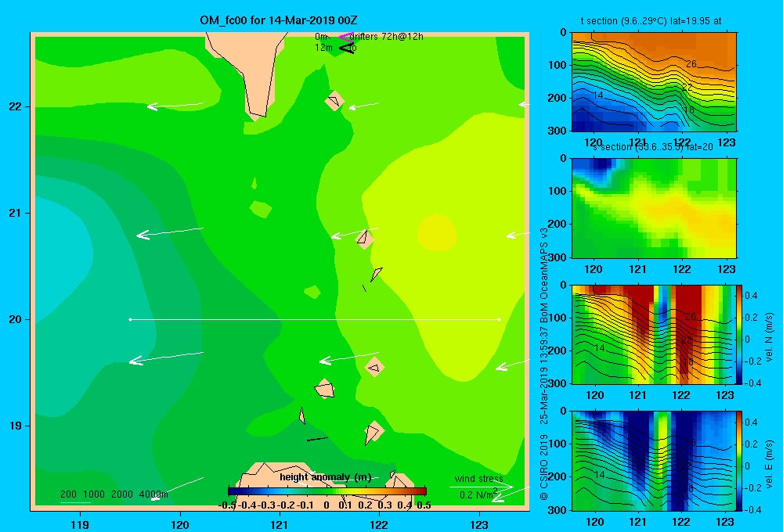Click the 'height anomaly (m)' label
The image size is (783, 532).
[x=326, y=477]
